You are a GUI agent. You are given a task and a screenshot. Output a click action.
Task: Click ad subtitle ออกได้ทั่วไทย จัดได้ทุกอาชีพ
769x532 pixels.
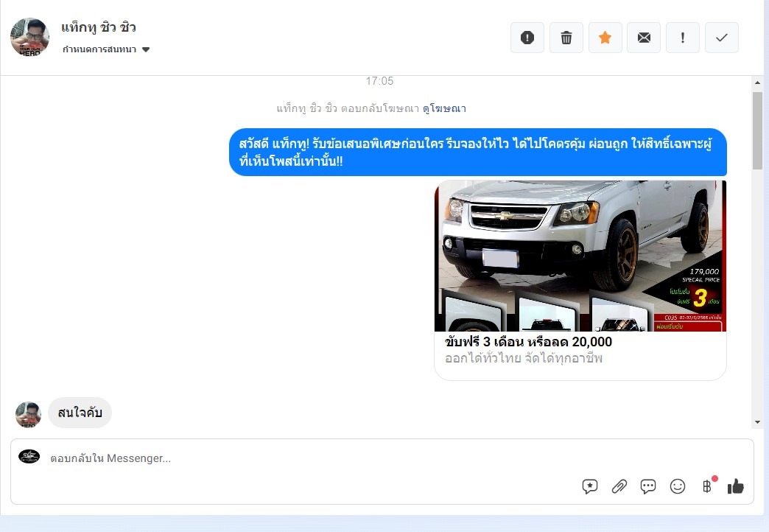click(x=523, y=358)
